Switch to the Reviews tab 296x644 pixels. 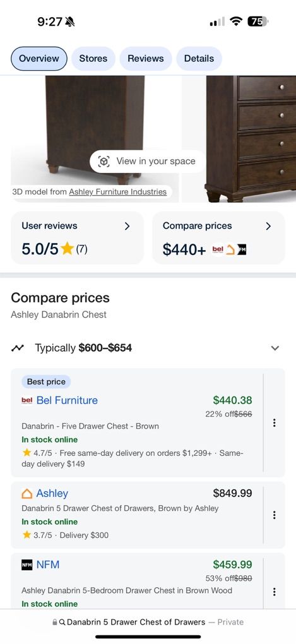pyautogui.click(x=146, y=58)
